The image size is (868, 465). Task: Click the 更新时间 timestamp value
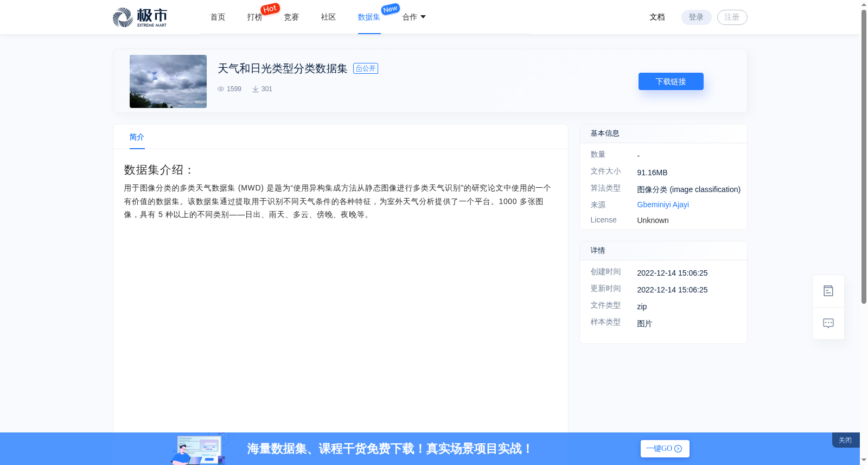click(672, 290)
